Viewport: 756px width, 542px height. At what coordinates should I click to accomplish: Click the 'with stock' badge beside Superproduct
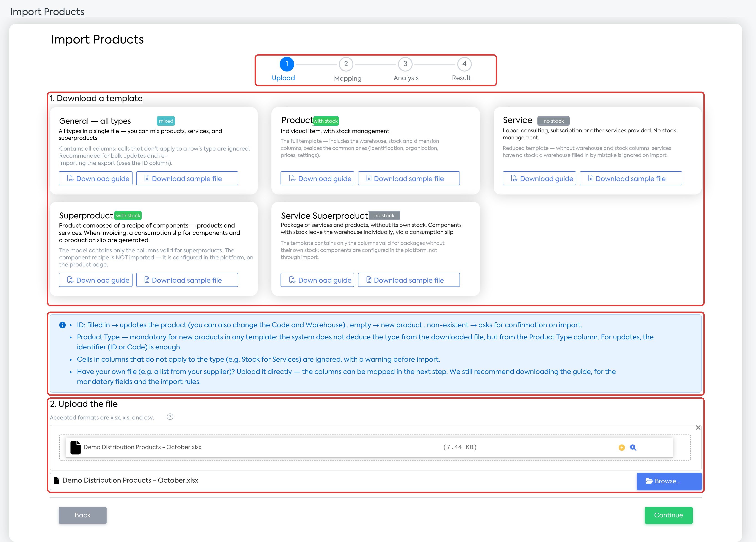(x=128, y=215)
